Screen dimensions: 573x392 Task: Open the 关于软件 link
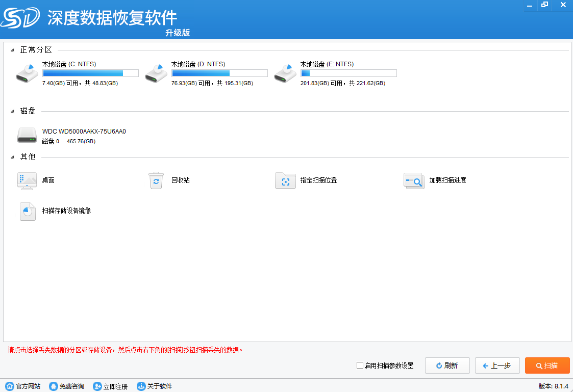pos(160,386)
